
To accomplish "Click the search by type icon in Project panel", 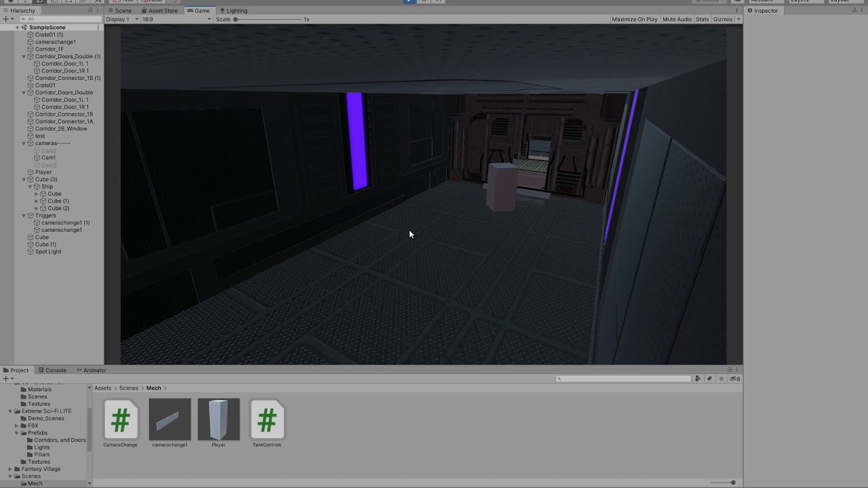I will [x=698, y=379].
